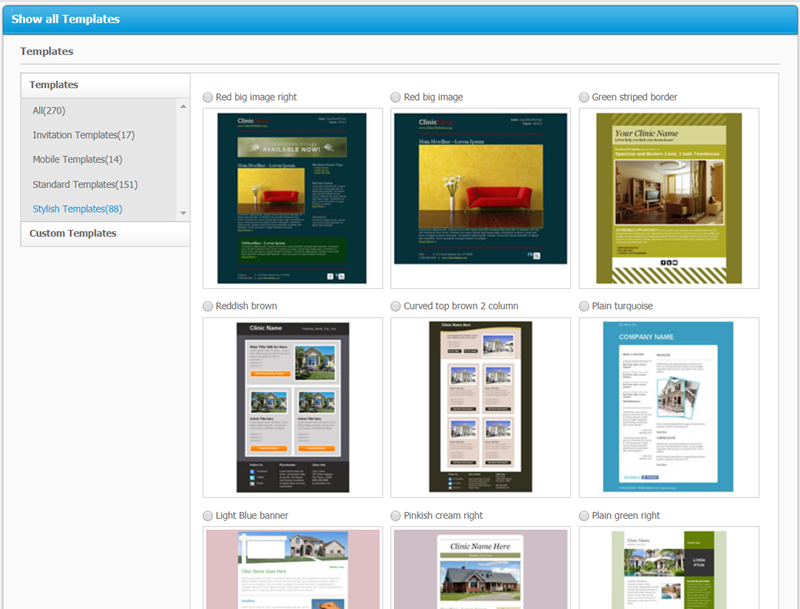Pick the Curved top brown 2 column radio
800x609 pixels.
(x=395, y=306)
